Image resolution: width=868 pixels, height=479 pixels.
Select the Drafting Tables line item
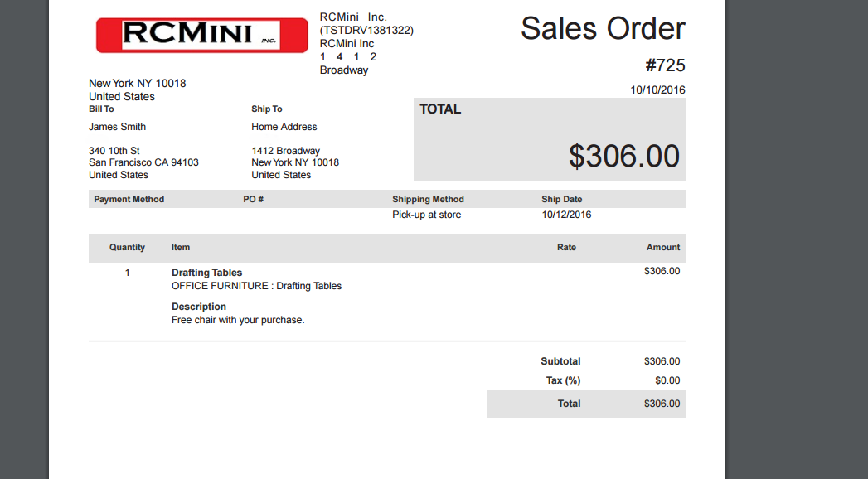206,272
